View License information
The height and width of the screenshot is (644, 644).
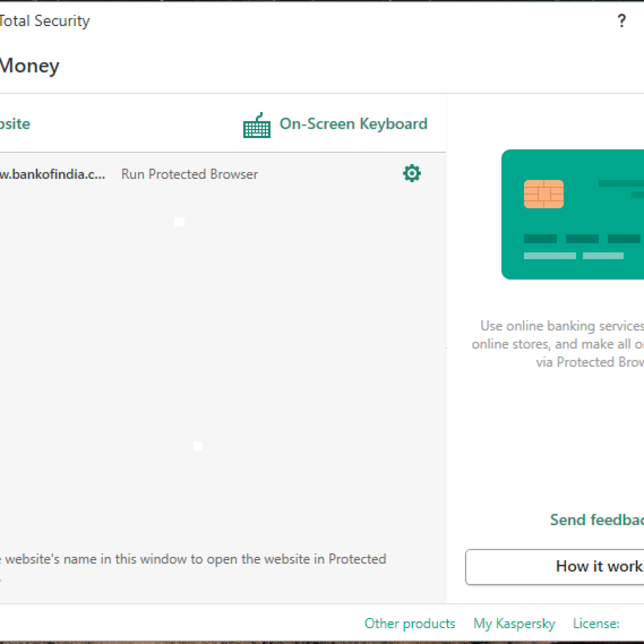click(x=597, y=623)
